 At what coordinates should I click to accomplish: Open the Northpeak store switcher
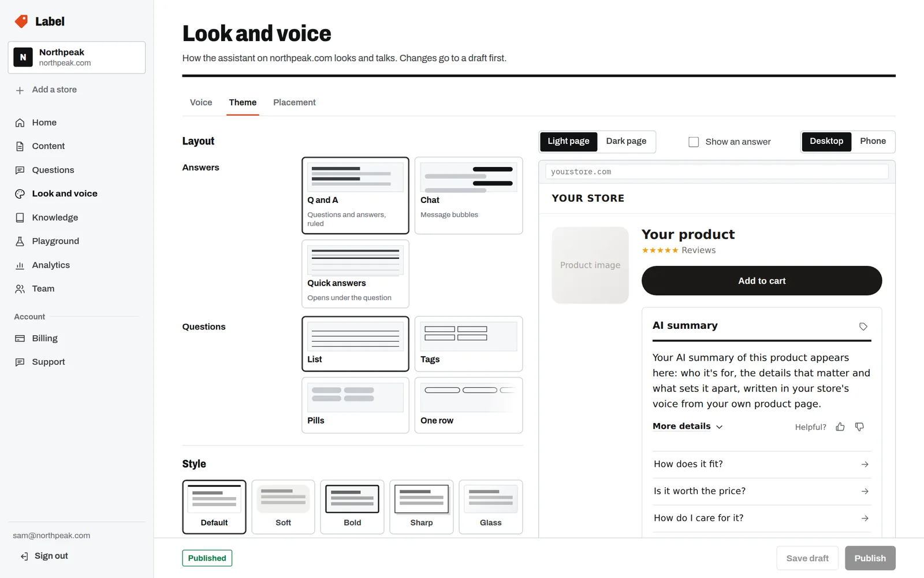(77, 57)
